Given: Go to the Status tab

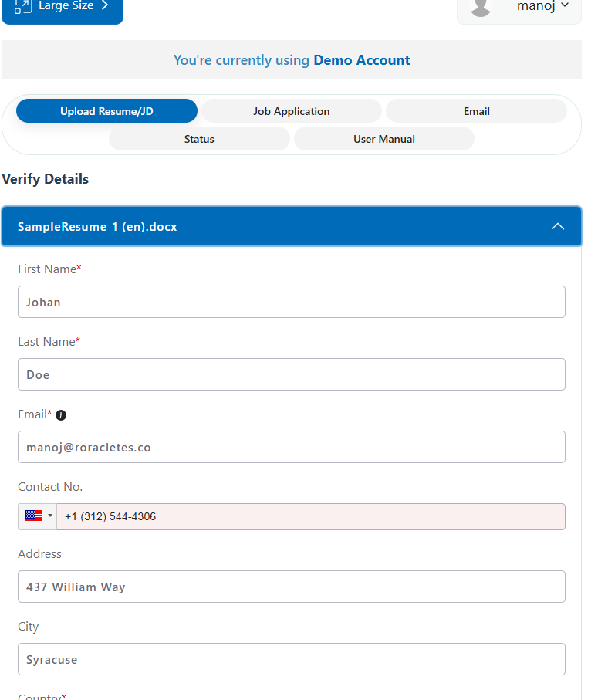Looking at the screenshot, I should point(199,139).
